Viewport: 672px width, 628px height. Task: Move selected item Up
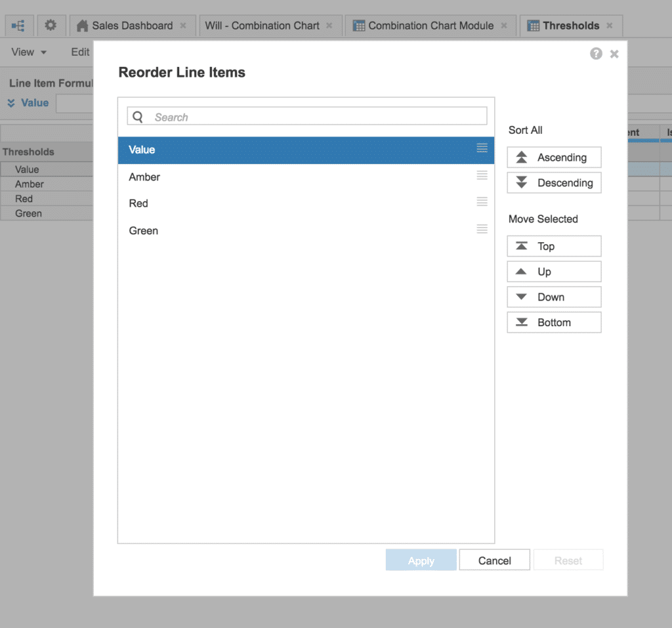(554, 272)
